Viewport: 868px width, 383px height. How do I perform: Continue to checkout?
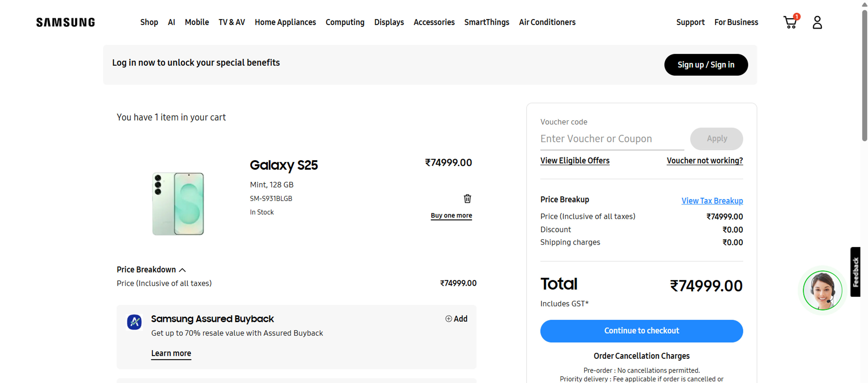coord(641,331)
